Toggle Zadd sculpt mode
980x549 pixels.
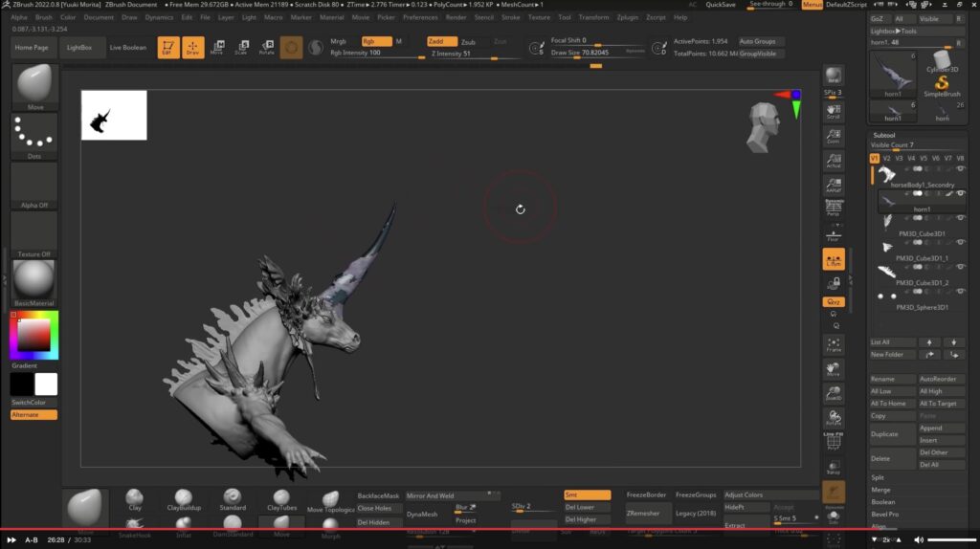440,42
